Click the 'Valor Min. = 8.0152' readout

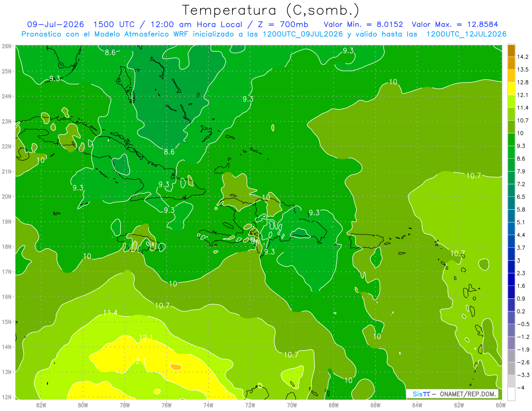pyautogui.click(x=363, y=24)
